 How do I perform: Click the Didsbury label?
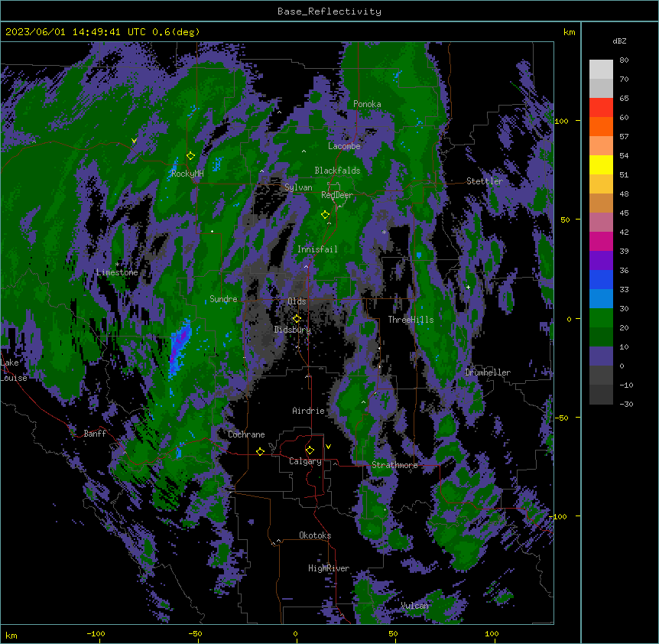tap(293, 330)
